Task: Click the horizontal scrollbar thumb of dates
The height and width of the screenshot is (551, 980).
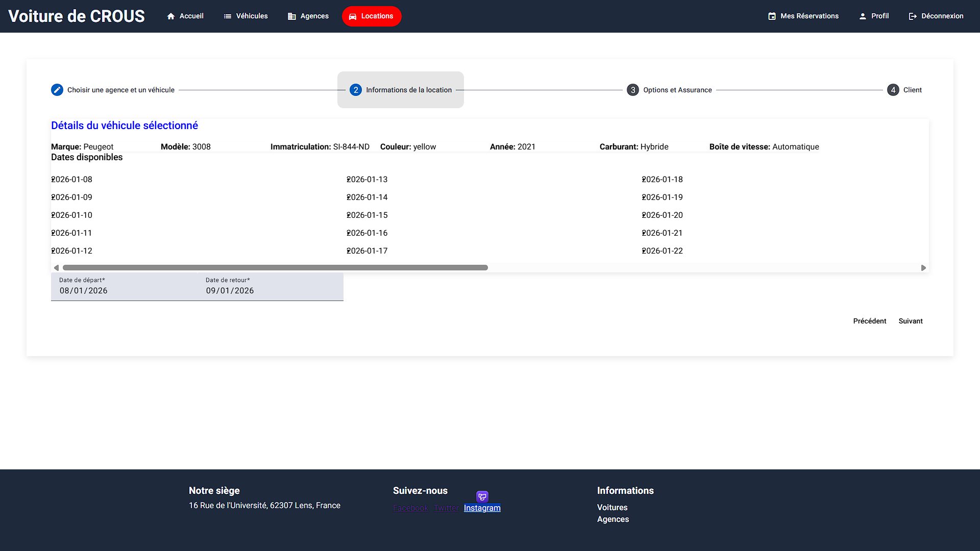Action: pos(275,268)
